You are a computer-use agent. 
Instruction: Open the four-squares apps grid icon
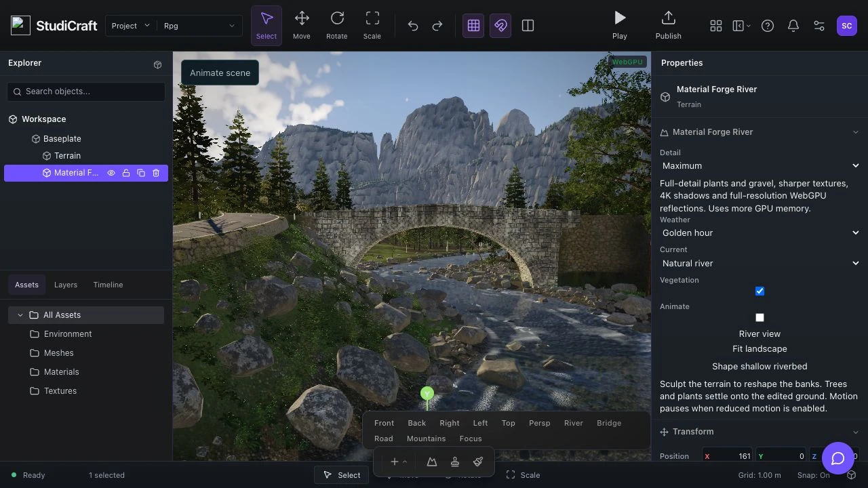(716, 26)
